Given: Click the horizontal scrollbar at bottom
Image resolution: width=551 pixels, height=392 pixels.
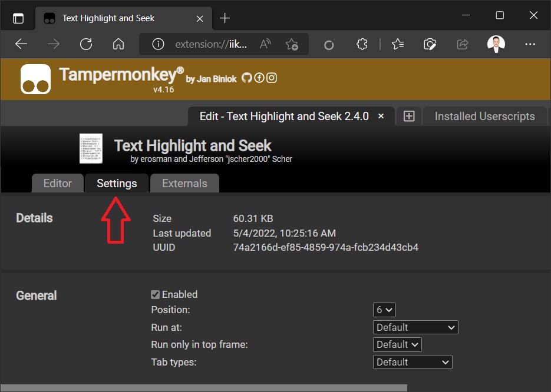Looking at the screenshot, I should [x=204, y=388].
